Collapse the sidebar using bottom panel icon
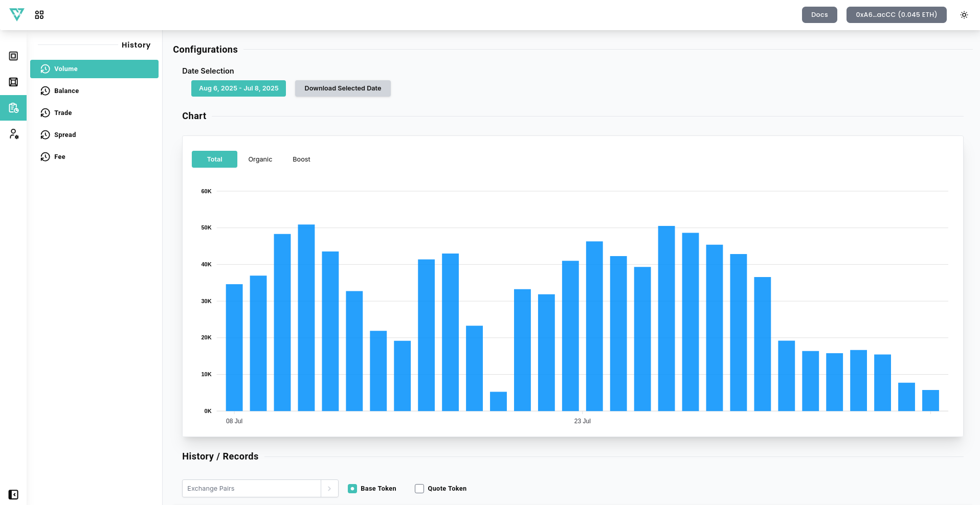Image resolution: width=980 pixels, height=505 pixels. (x=14, y=494)
